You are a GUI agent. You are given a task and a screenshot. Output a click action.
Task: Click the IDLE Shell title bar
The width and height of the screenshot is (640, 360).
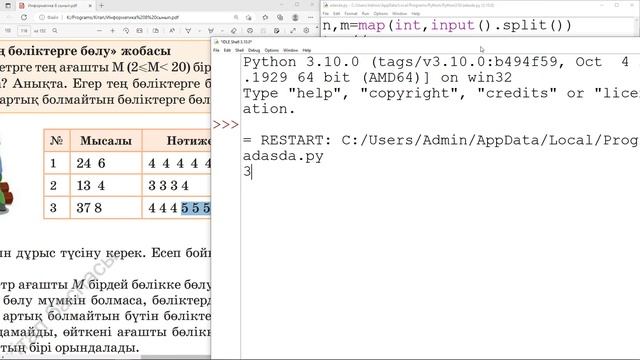pyautogui.click(x=425, y=42)
